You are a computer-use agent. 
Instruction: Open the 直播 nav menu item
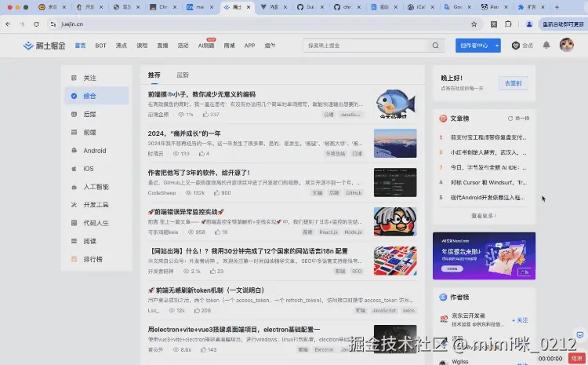click(x=162, y=46)
